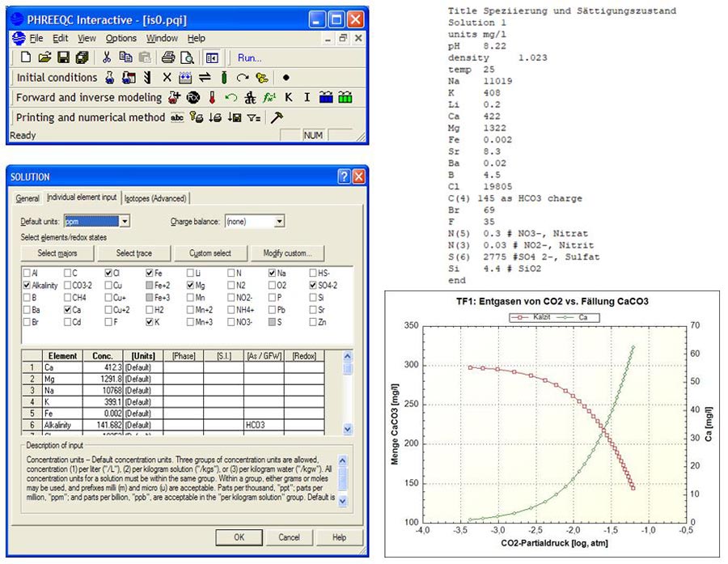
Task: Cut selection using the scissors icon
Action: pyautogui.click(x=107, y=57)
